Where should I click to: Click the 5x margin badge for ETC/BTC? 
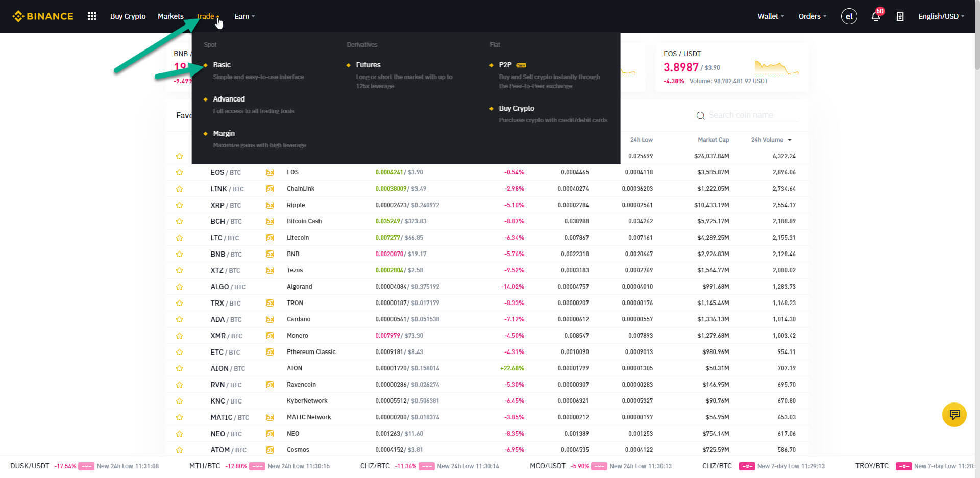(270, 352)
